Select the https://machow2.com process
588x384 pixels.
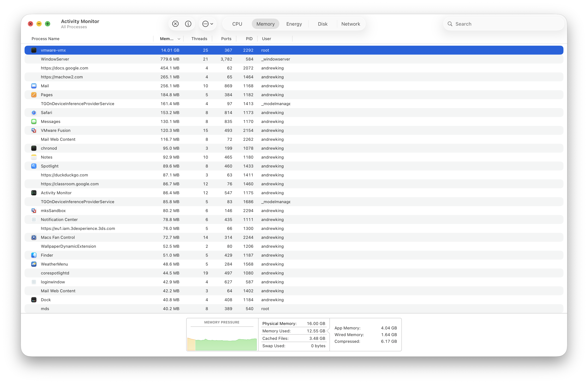tap(294, 77)
